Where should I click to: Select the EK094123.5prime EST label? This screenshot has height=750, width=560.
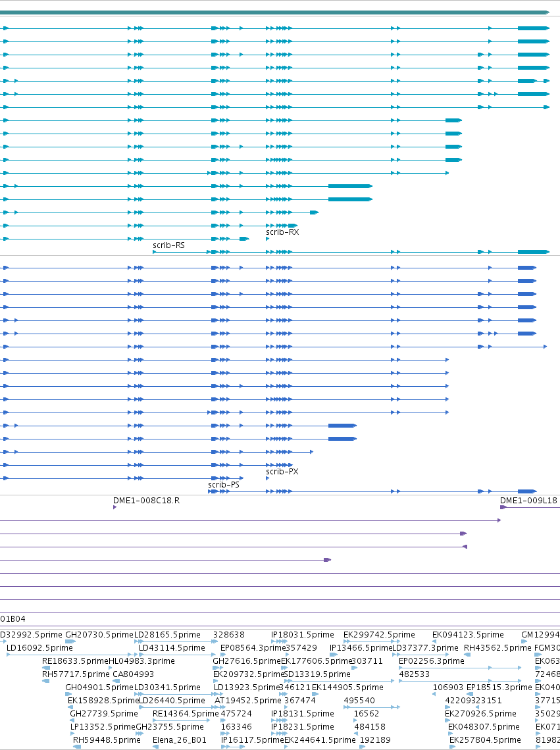[x=468, y=635]
